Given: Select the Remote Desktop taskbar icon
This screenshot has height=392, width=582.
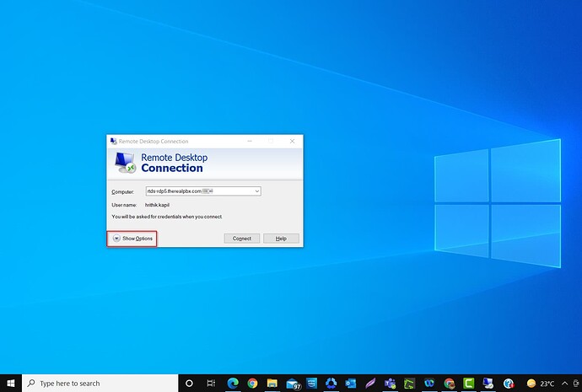Looking at the screenshot, I should [488, 383].
